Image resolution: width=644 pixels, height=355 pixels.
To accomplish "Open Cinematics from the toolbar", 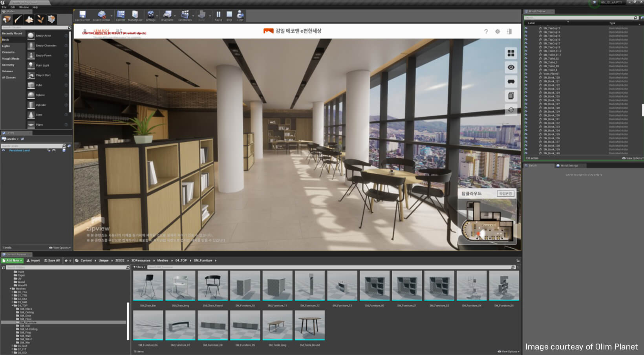I will point(186,15).
